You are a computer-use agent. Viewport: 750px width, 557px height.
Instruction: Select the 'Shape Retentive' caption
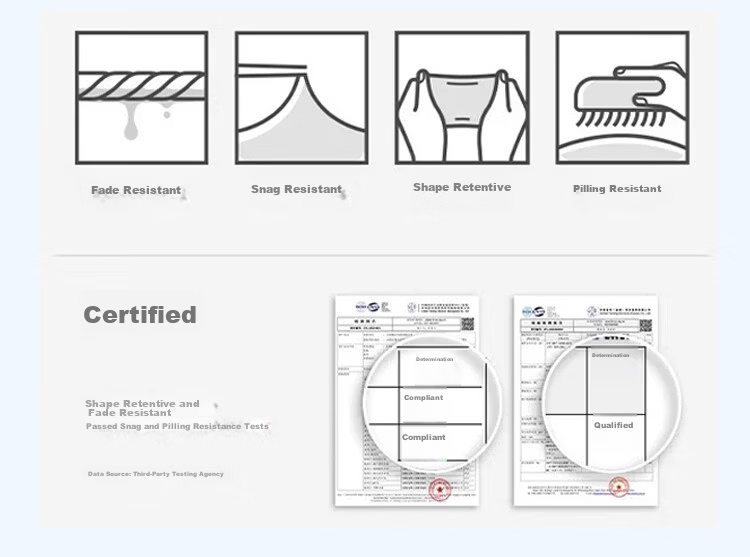462,187
